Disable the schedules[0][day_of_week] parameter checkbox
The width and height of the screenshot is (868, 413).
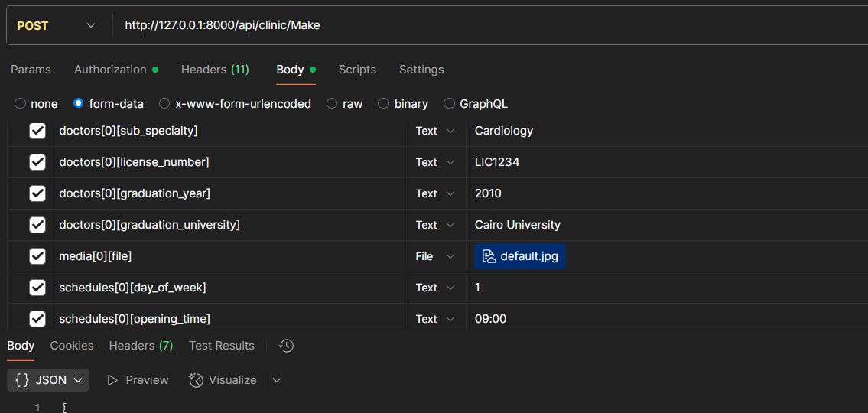pyautogui.click(x=37, y=288)
